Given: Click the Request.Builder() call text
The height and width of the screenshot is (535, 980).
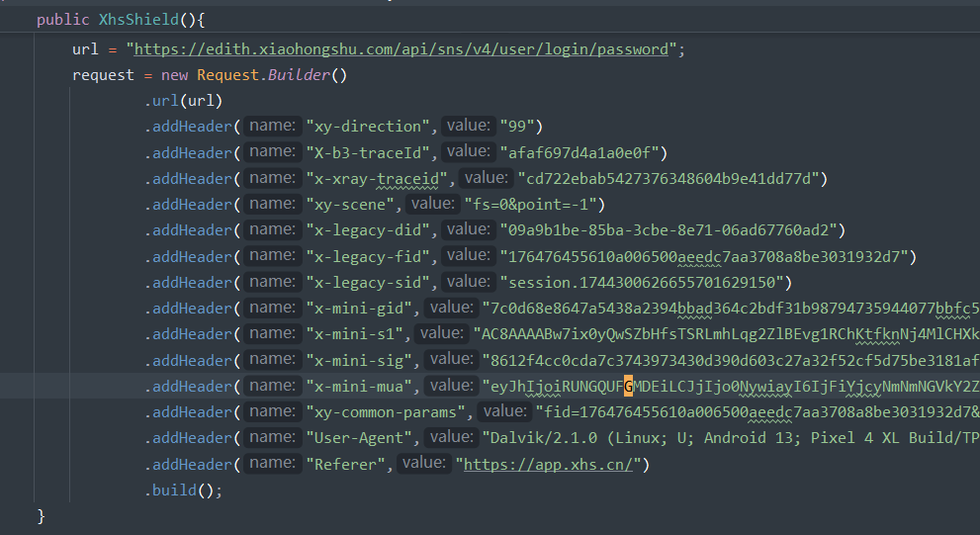Looking at the screenshot, I should 272,75.
